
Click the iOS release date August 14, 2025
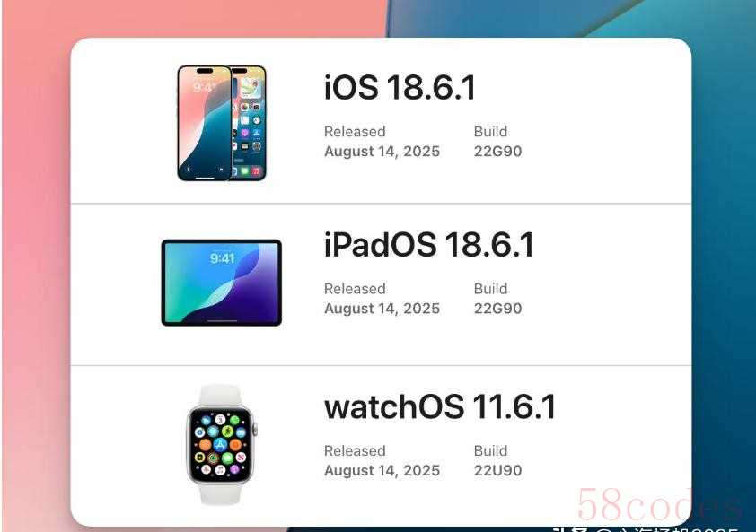click(382, 152)
